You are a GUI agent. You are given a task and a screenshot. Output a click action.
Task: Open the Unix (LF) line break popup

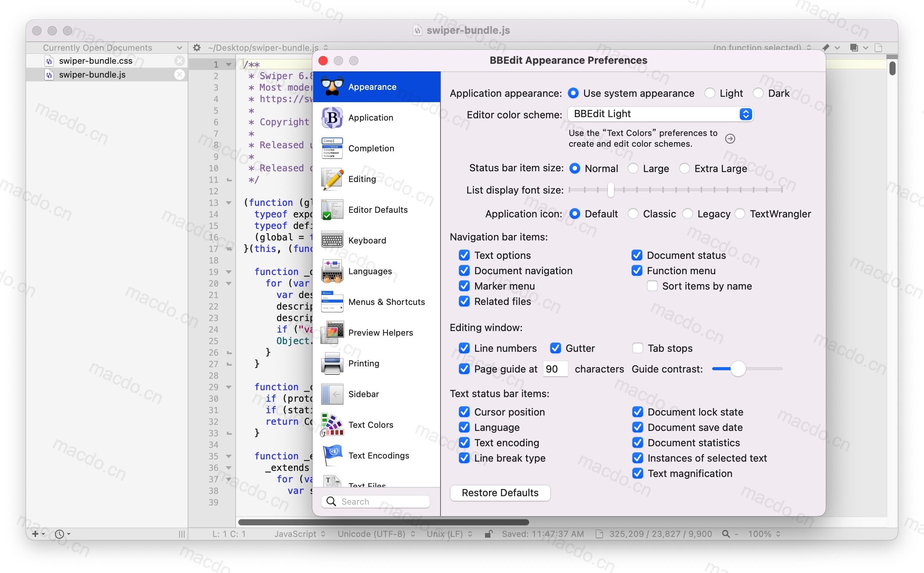click(449, 534)
